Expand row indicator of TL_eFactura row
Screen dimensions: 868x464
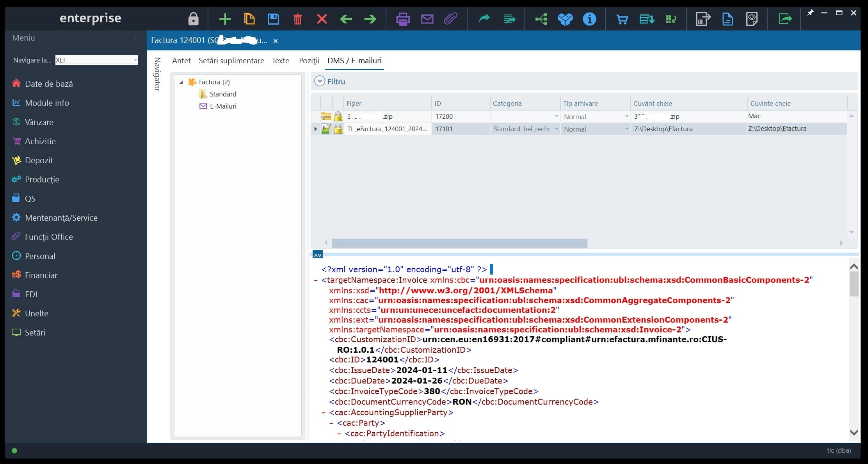coord(315,129)
